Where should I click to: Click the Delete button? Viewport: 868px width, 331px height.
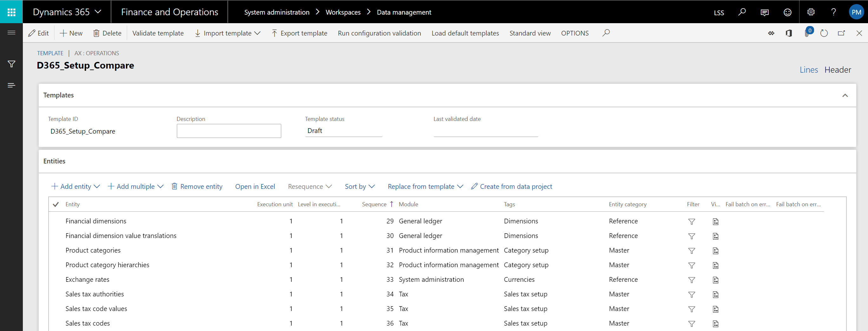107,33
